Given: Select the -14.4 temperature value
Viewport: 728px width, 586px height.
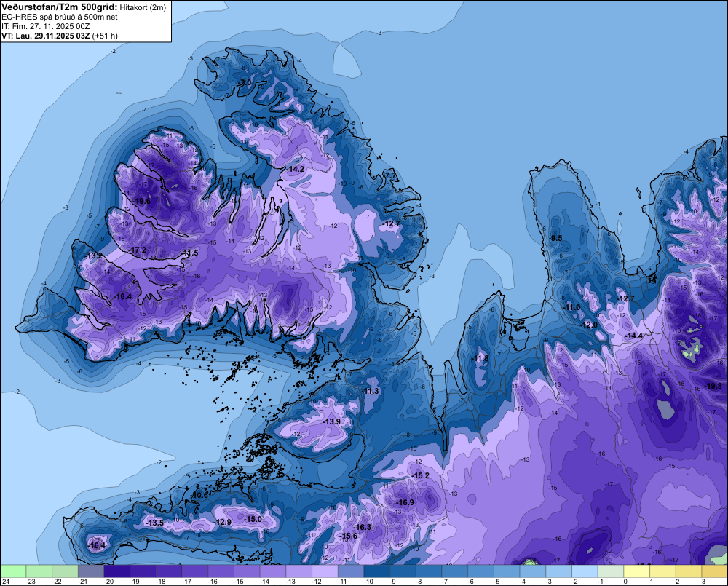Looking at the screenshot, I should coord(633,336).
